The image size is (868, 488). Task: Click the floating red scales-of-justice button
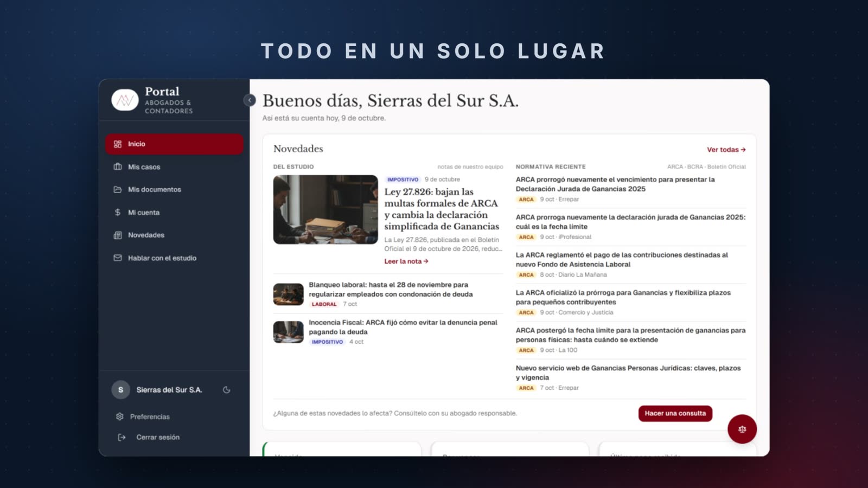click(742, 429)
